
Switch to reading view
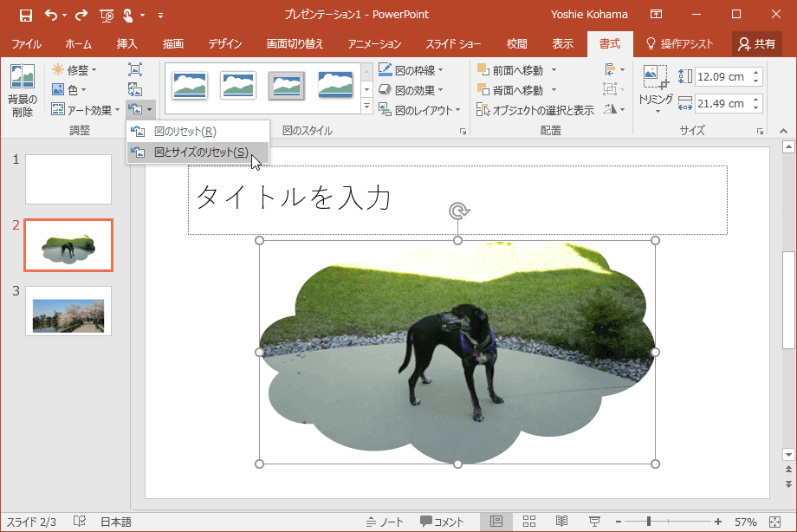click(x=561, y=522)
